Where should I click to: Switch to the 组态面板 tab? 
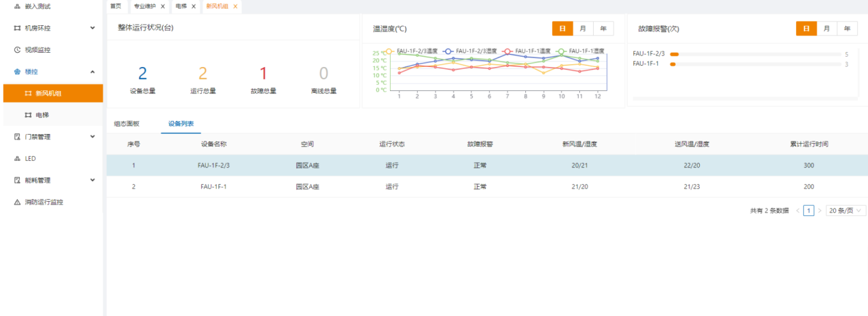126,124
